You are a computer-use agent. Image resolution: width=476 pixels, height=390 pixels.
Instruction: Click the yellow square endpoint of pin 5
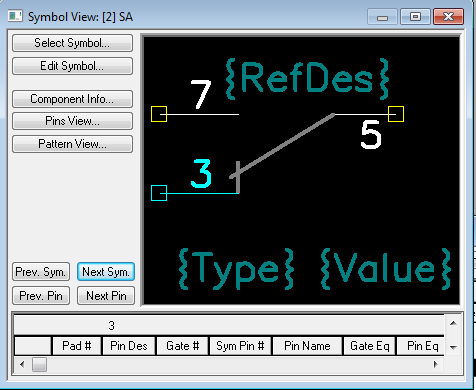coord(396,114)
